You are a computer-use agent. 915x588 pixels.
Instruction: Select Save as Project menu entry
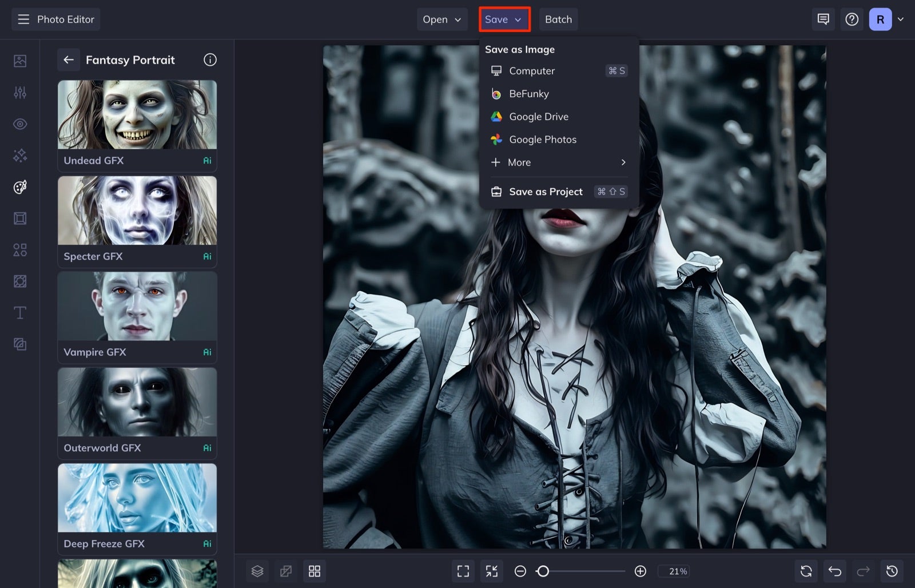(x=545, y=192)
